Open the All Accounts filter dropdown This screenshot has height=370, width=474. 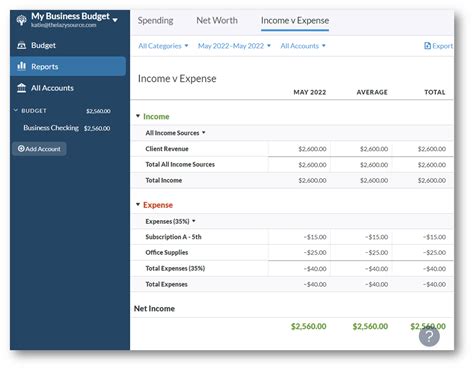click(303, 46)
